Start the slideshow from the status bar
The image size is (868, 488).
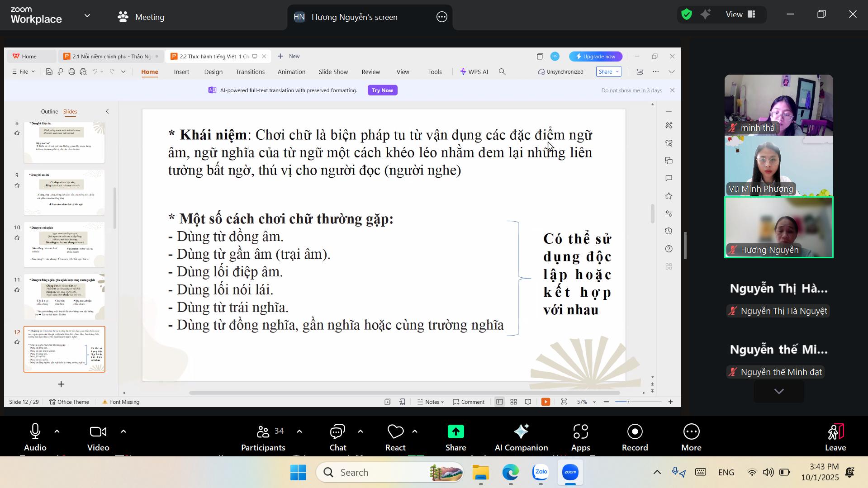click(545, 402)
